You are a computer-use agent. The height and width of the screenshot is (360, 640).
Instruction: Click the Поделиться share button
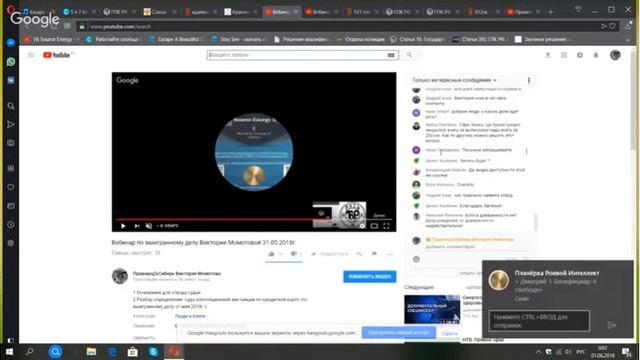(x=329, y=254)
